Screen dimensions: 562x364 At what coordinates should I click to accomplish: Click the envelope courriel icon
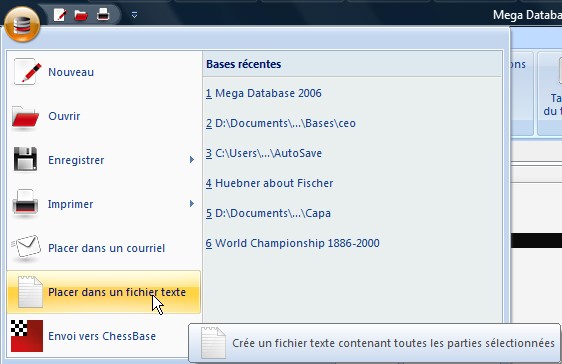pos(25,246)
